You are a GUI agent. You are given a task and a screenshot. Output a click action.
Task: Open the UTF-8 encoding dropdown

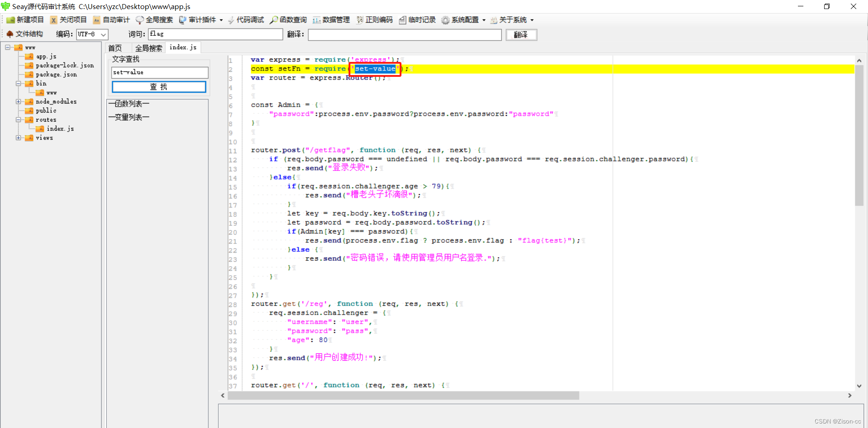click(x=104, y=34)
